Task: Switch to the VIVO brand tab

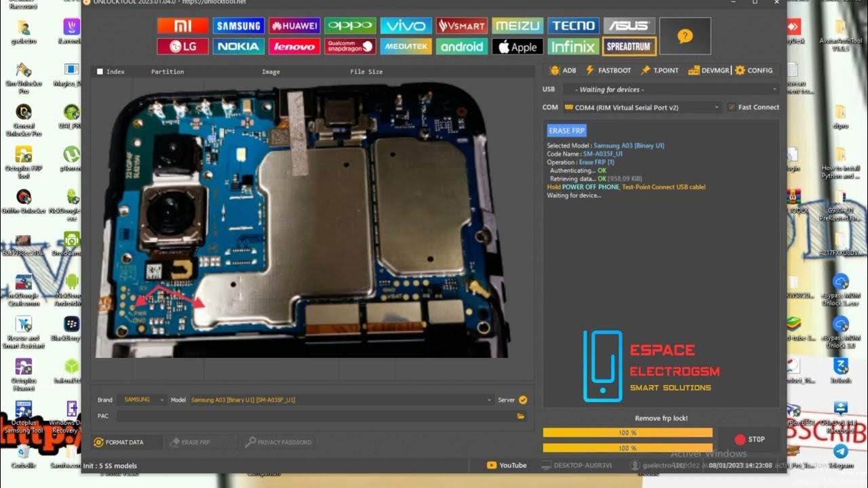Action: (406, 26)
